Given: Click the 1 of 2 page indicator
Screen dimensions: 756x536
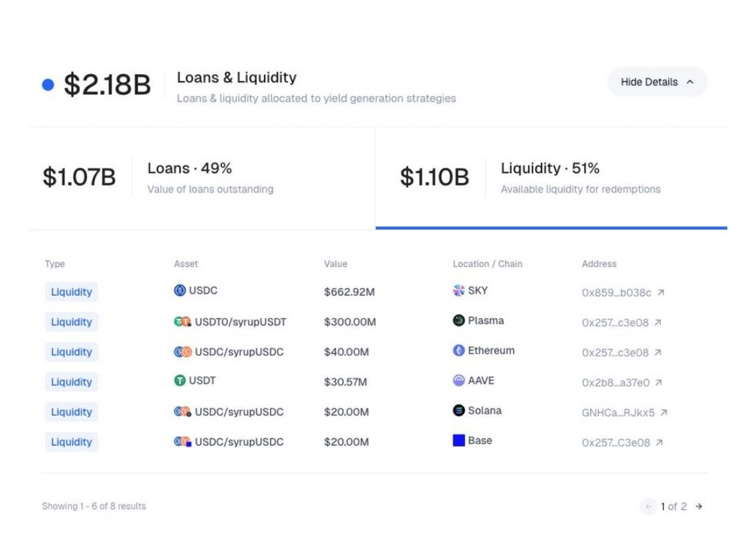Looking at the screenshot, I should coord(673,506).
